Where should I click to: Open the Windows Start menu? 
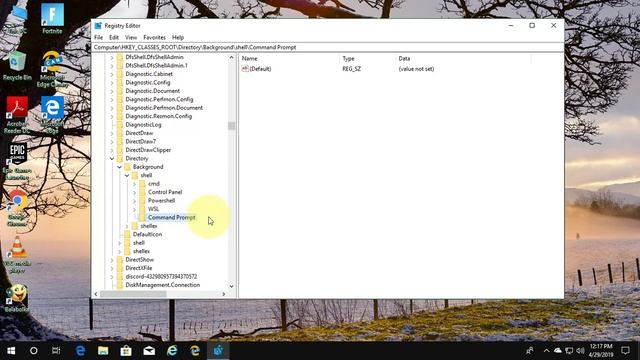click(x=11, y=351)
